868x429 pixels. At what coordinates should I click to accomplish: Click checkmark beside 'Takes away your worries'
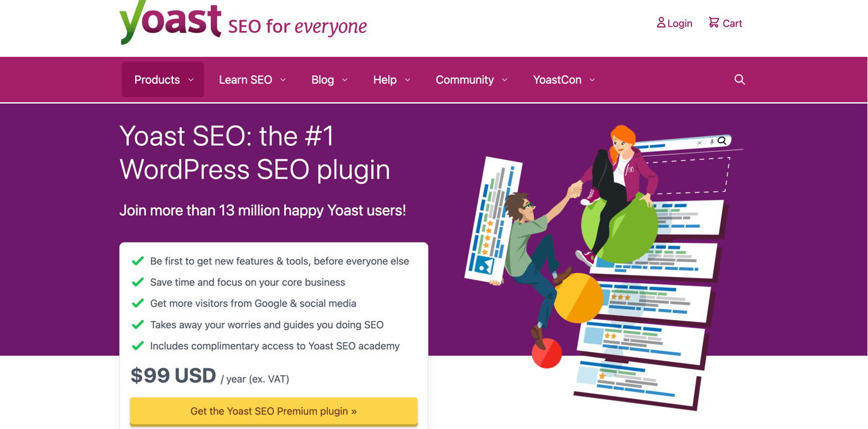[138, 325]
